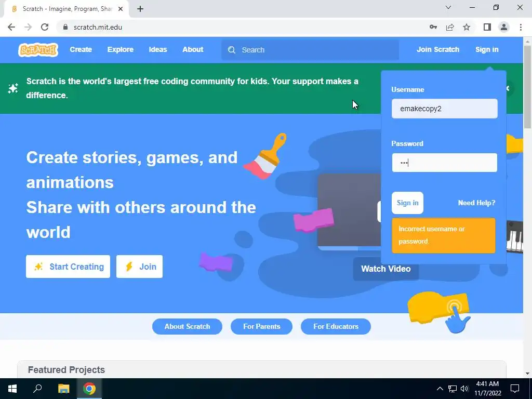
Task: Click the Search input field
Action: (x=310, y=50)
